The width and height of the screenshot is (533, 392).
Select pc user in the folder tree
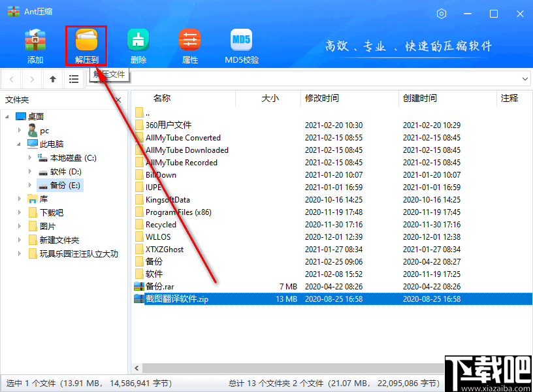(x=39, y=131)
